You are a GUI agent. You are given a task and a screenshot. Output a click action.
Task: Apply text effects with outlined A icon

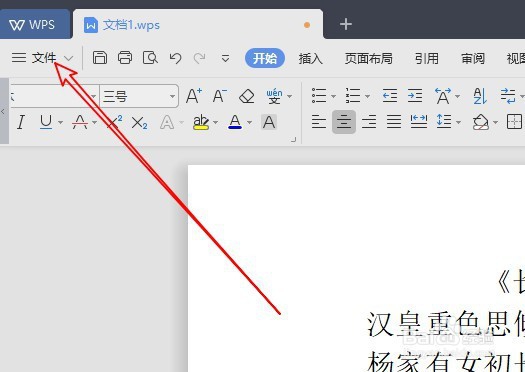tap(167, 122)
